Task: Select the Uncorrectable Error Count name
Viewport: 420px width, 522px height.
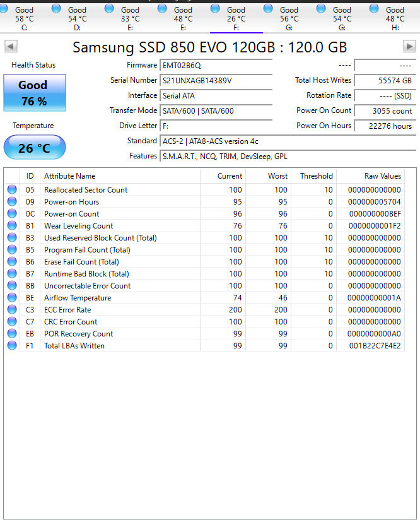Action: coord(88,286)
